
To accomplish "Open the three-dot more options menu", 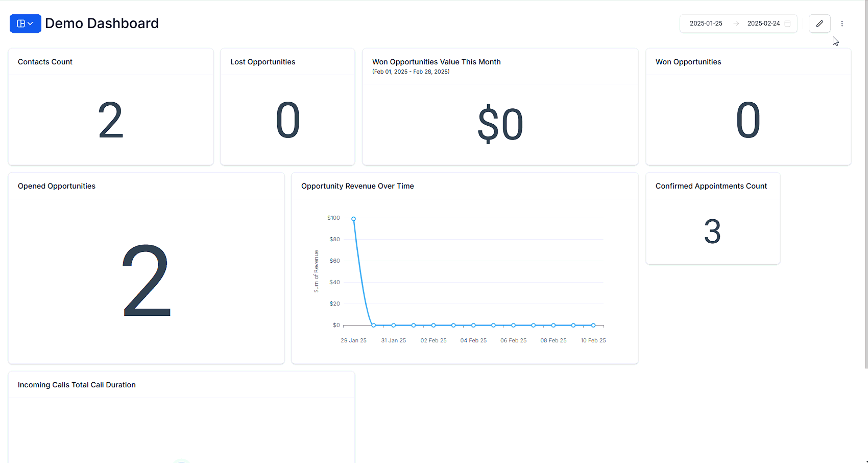I will (842, 24).
